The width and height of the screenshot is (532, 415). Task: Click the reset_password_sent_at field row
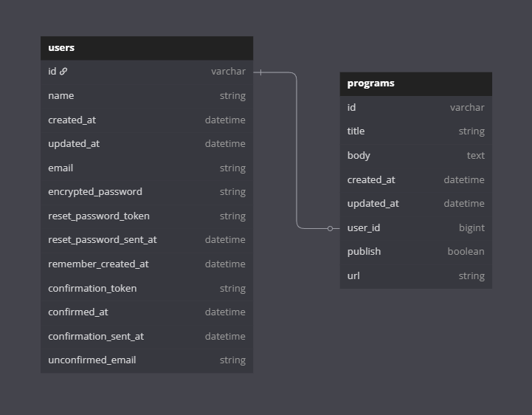[x=146, y=240]
